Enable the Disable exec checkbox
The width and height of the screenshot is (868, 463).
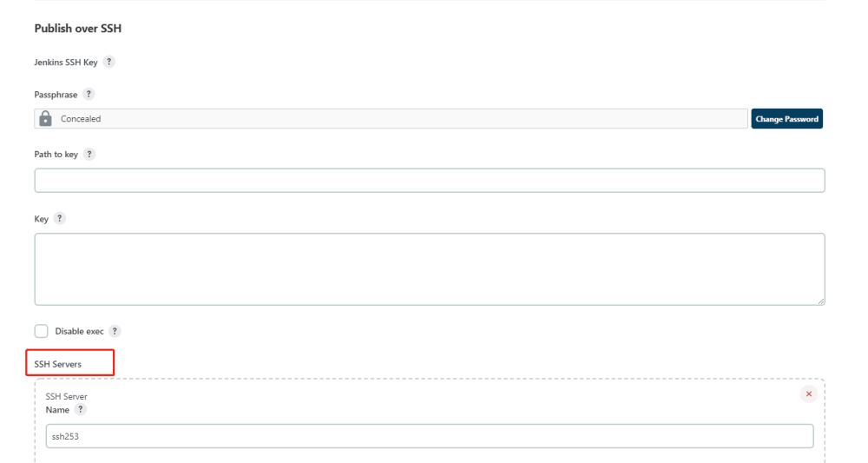pyautogui.click(x=41, y=331)
